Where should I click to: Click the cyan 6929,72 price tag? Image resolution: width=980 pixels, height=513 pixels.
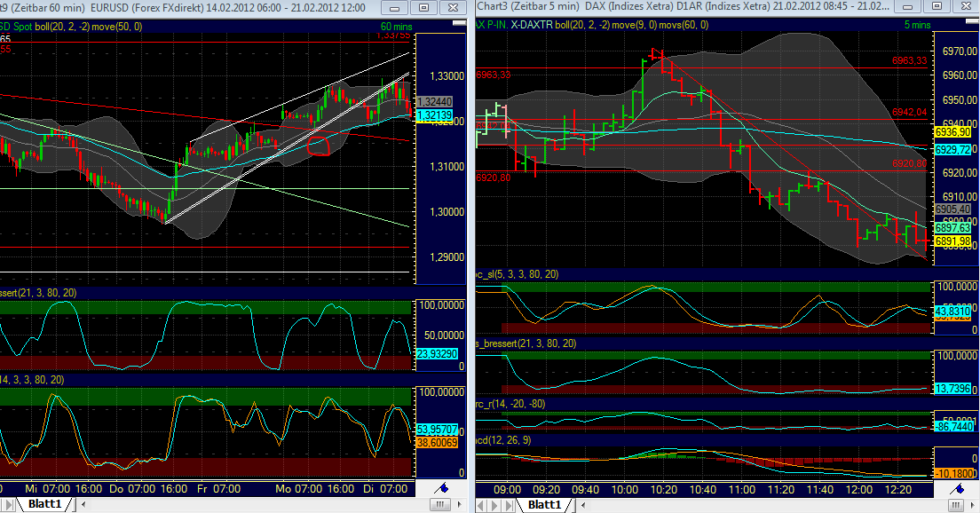click(x=953, y=149)
